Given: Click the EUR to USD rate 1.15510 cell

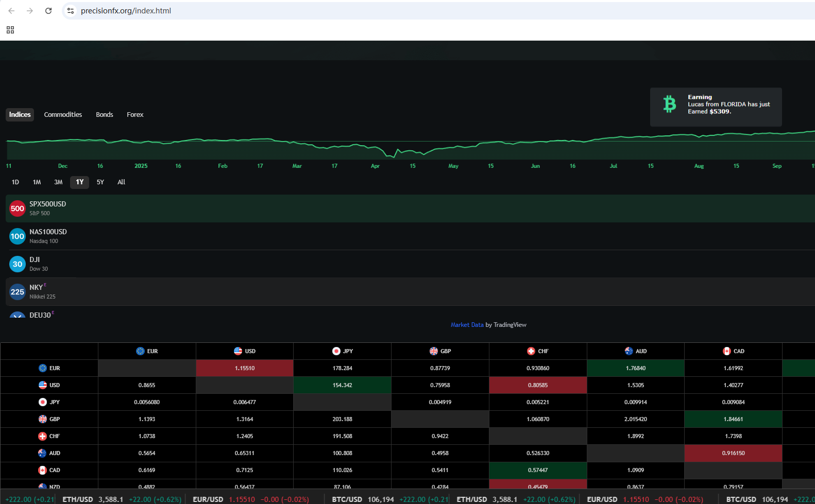Looking at the screenshot, I should 245,368.
